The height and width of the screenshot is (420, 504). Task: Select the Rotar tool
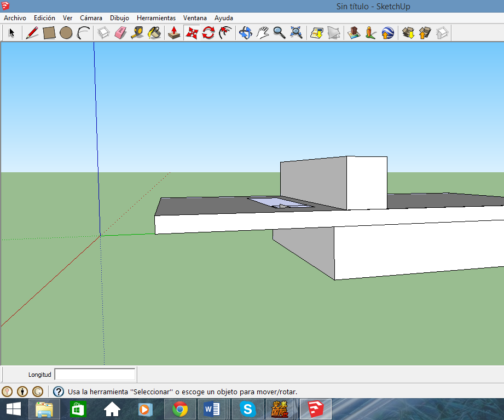click(208, 33)
